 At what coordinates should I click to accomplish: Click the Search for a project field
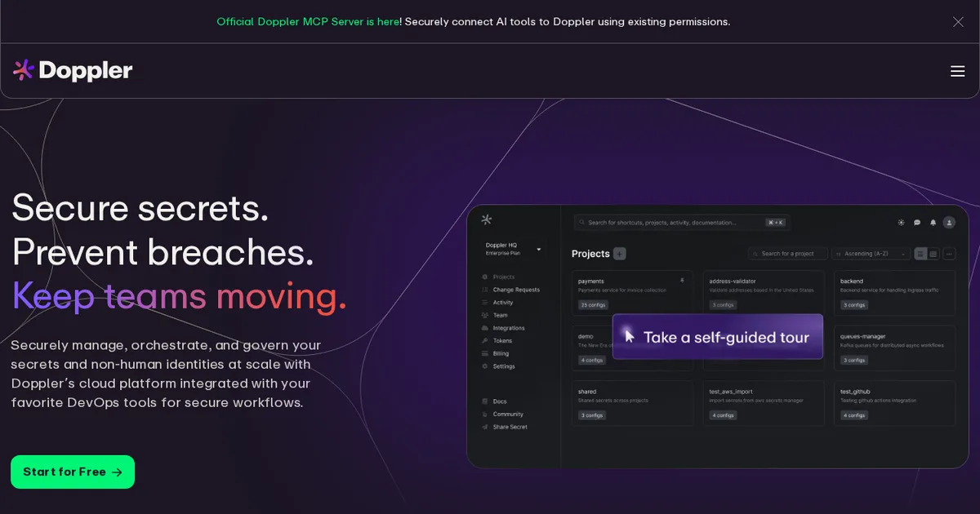tap(789, 254)
